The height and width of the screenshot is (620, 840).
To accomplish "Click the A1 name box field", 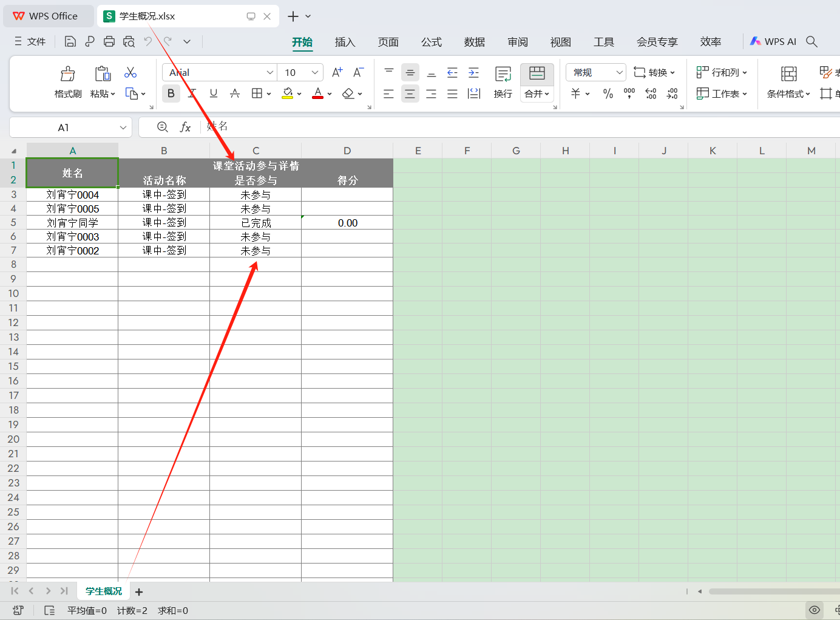I will (x=64, y=128).
